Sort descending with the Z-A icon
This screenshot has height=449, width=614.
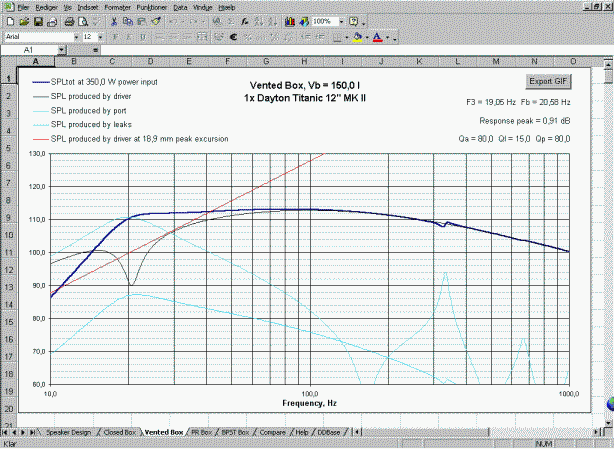pos(273,22)
